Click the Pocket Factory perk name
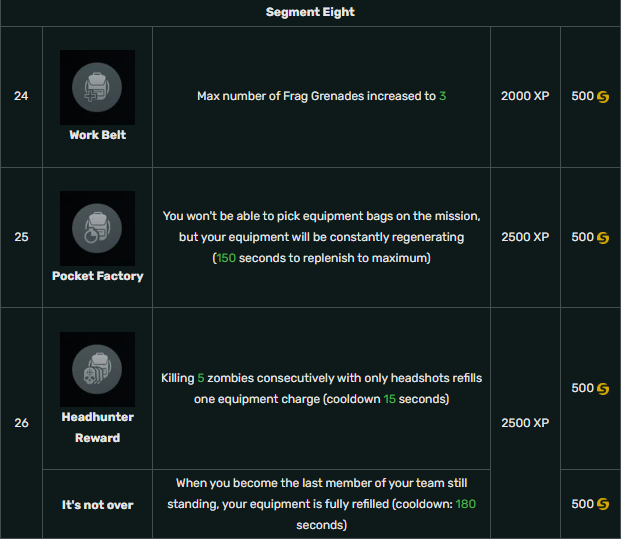 click(x=97, y=276)
